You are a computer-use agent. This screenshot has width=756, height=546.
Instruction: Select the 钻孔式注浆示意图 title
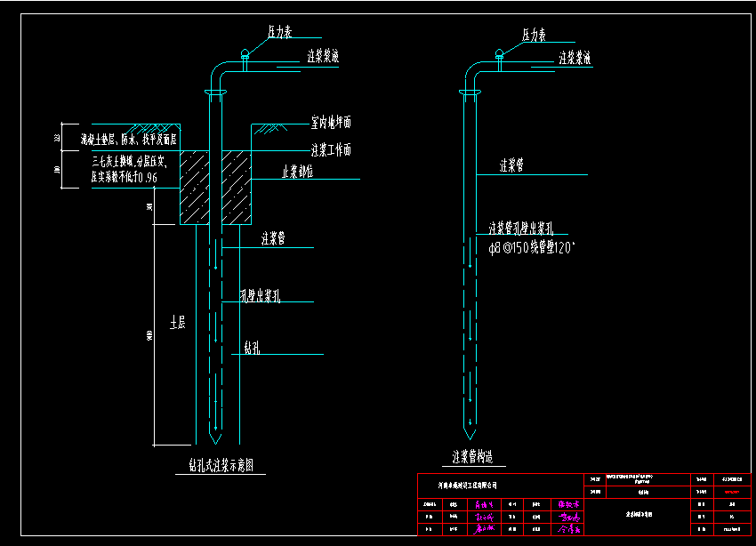[221, 465]
